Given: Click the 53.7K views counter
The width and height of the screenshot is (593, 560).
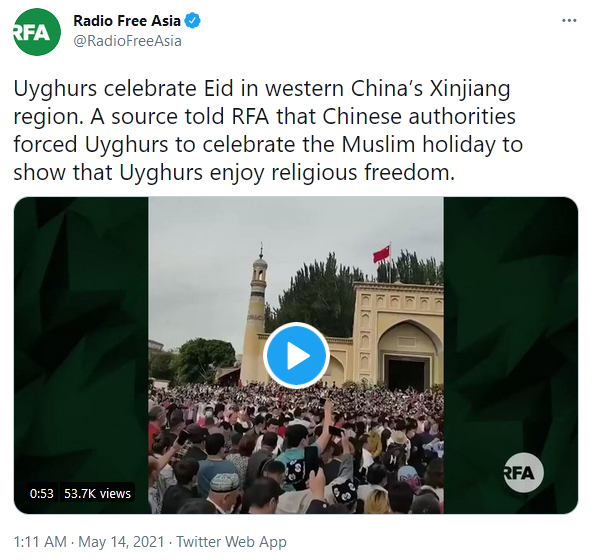Looking at the screenshot, I should click(x=97, y=493).
